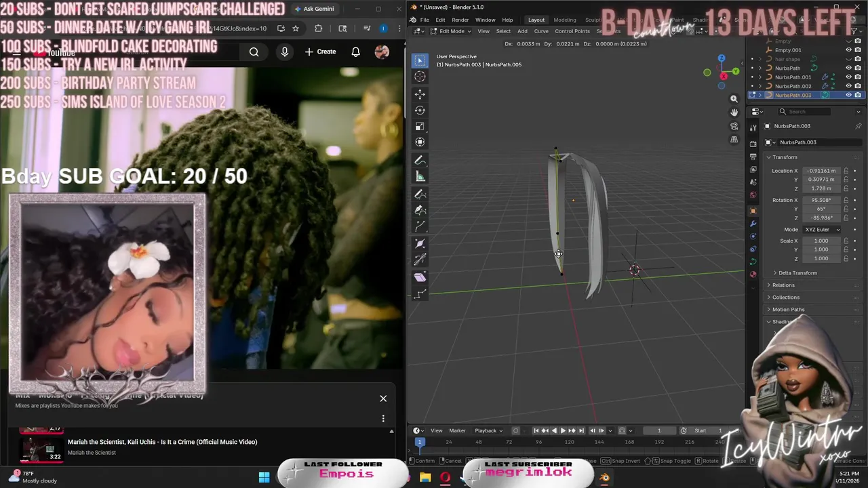Open the Window menu in Blender
This screenshot has width=868, height=488.
coord(485,20)
